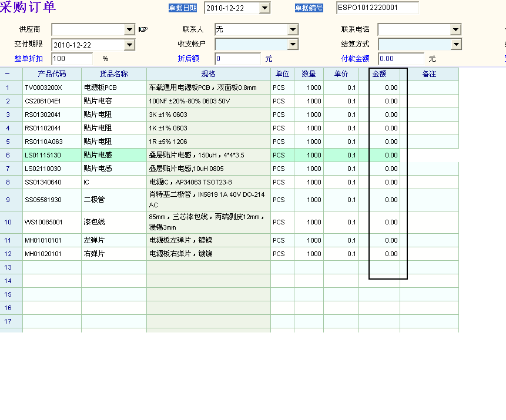The image size is (506, 420).
Task: Expand the 联系人 dropdown
Action: (x=293, y=29)
